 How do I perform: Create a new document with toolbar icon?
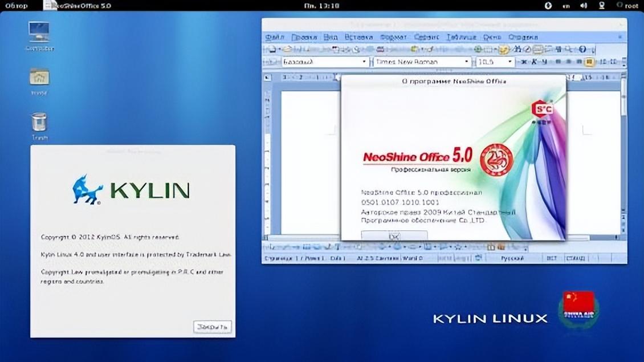[272, 50]
